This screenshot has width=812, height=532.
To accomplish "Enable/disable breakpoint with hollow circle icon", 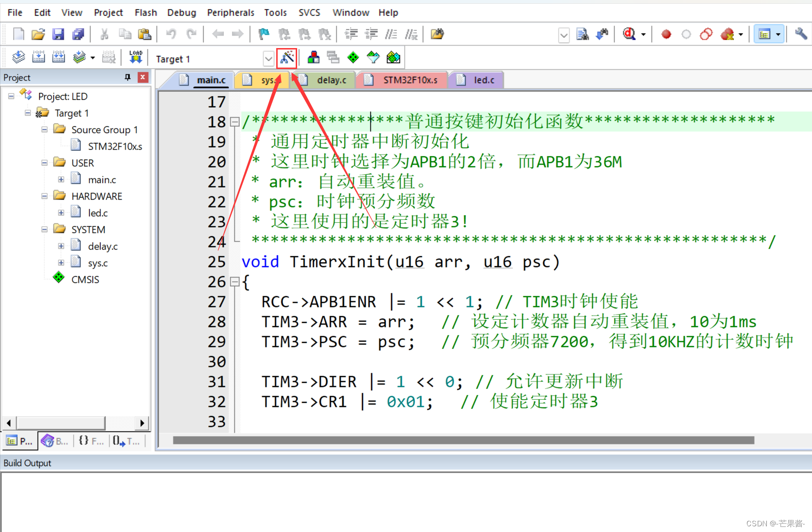I will coord(686,34).
